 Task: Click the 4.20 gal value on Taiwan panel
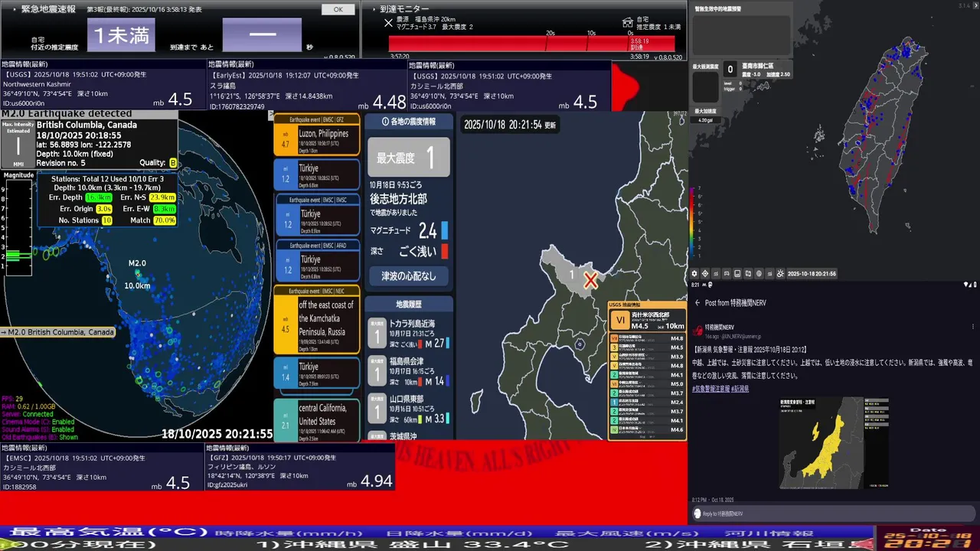pos(705,120)
